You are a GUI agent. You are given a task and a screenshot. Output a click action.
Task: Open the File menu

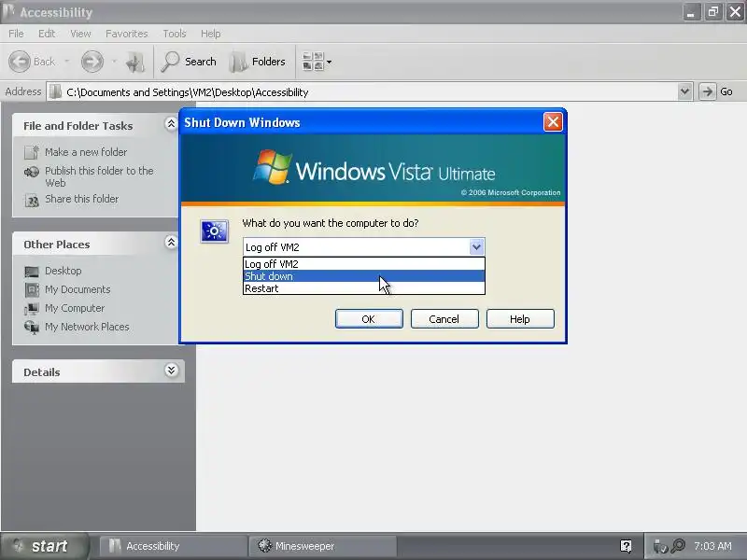[16, 34]
